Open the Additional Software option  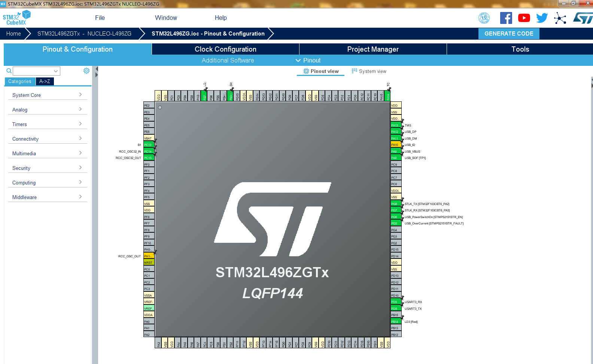tap(228, 60)
